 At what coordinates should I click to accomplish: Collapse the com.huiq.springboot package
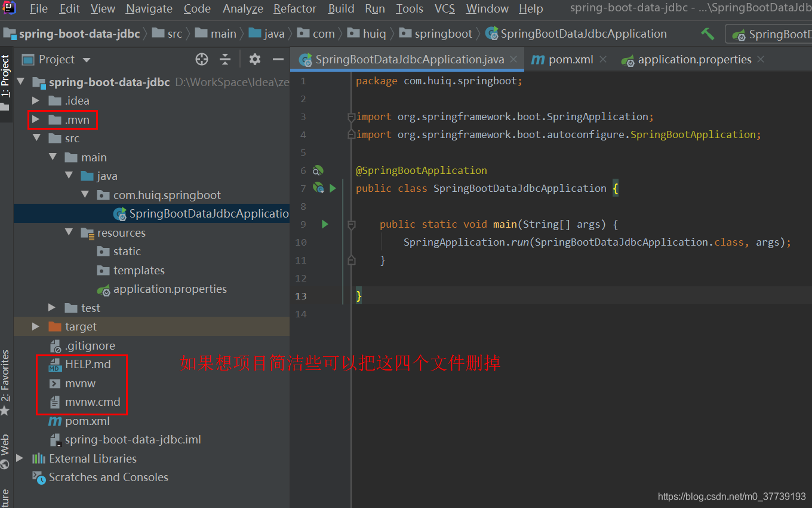tap(85, 195)
